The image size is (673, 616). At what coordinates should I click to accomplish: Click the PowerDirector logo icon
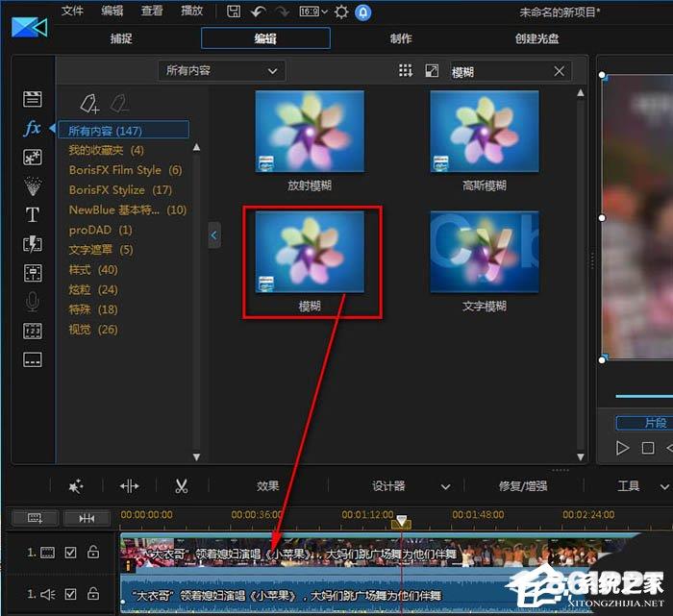(x=29, y=28)
